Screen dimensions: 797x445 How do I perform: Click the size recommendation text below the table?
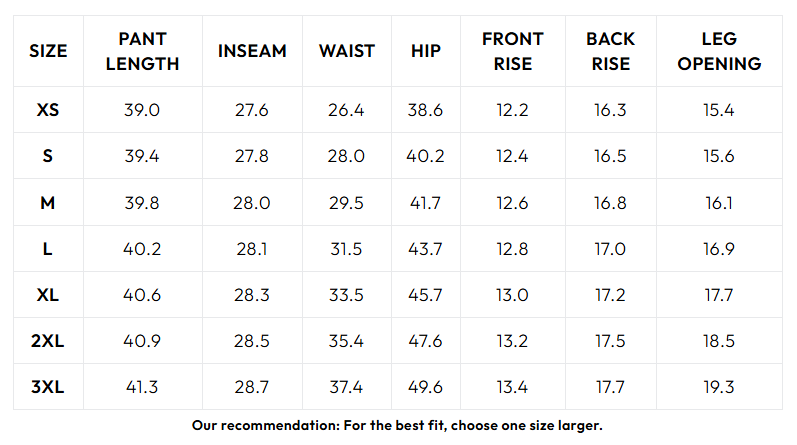[x=398, y=425]
